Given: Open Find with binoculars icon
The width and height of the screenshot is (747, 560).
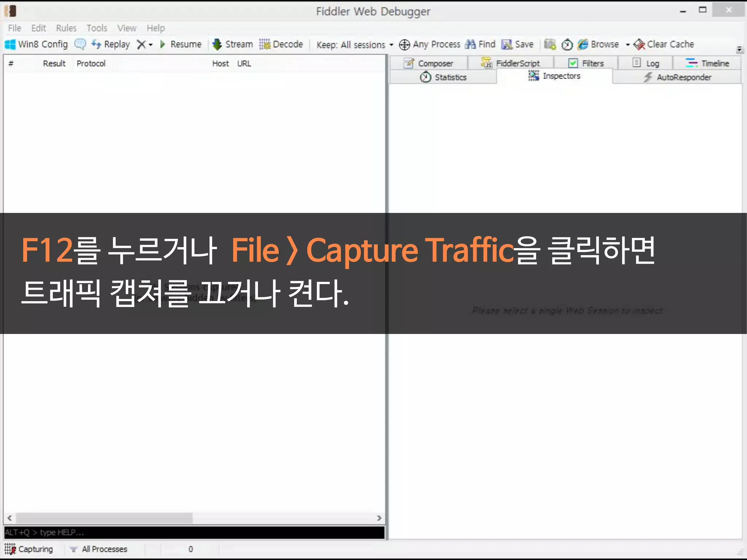Looking at the screenshot, I should pyautogui.click(x=480, y=44).
